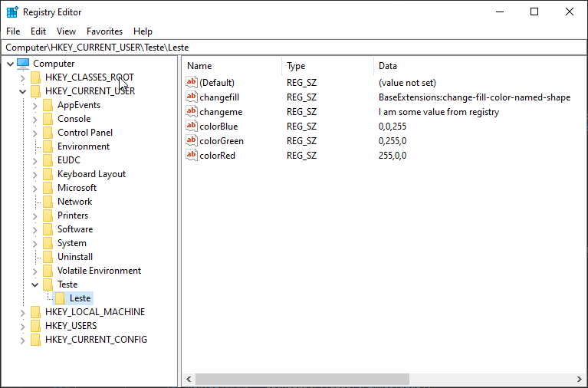Select the colorGreen value name
The height and width of the screenshot is (388, 588).
click(x=222, y=141)
